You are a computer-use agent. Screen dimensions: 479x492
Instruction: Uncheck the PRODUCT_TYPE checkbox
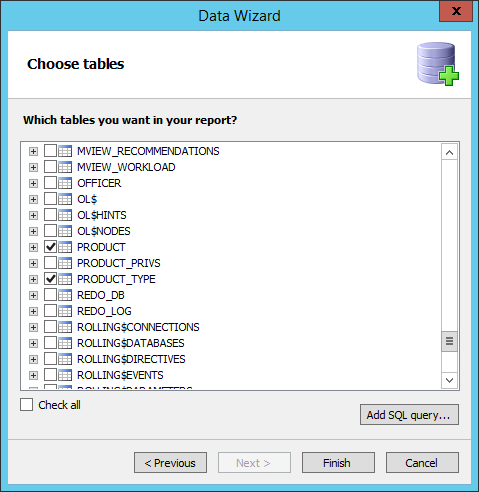[x=51, y=279]
